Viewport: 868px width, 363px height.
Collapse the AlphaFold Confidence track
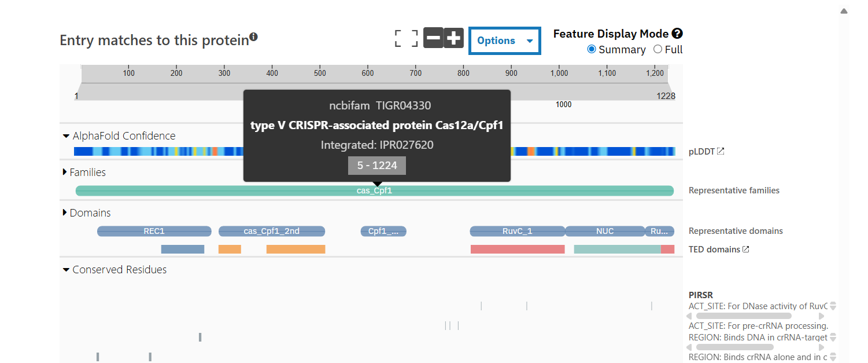tap(67, 137)
